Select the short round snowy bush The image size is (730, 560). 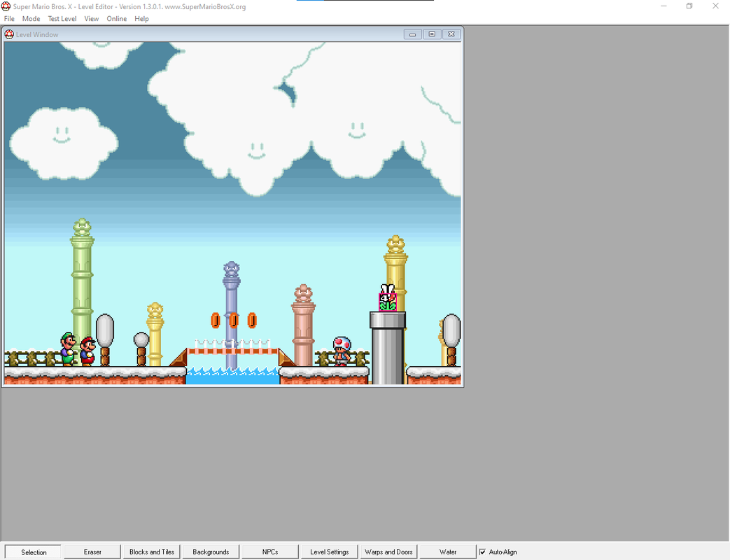click(x=141, y=349)
